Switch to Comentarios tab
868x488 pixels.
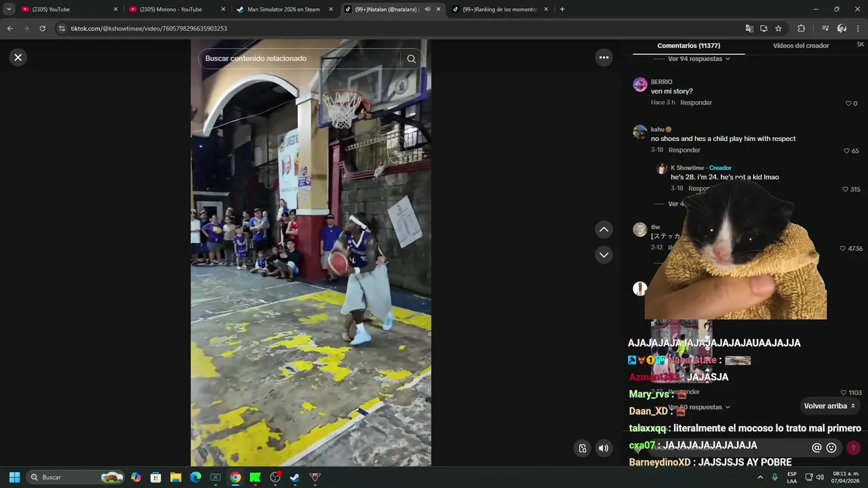(688, 45)
